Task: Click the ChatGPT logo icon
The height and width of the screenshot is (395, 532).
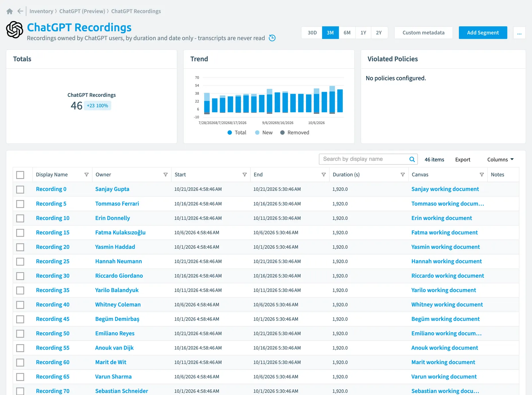Action: (15, 30)
